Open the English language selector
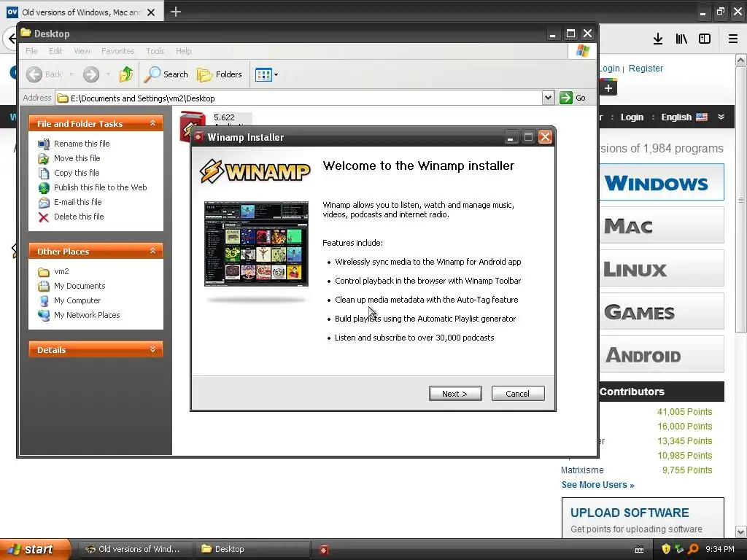Screen dimensions: 747x560 [684, 117]
